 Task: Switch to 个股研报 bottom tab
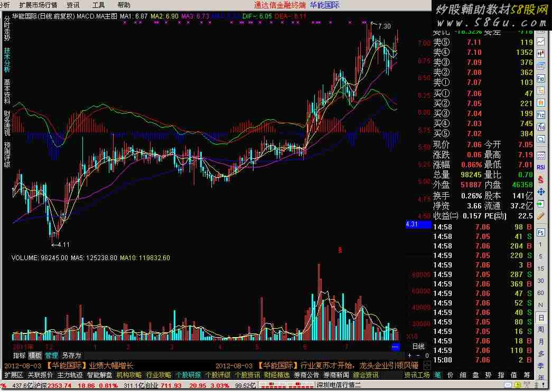(188, 376)
